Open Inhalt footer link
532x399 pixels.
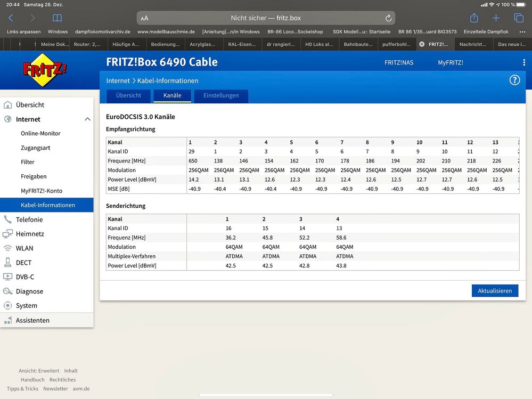click(x=71, y=371)
